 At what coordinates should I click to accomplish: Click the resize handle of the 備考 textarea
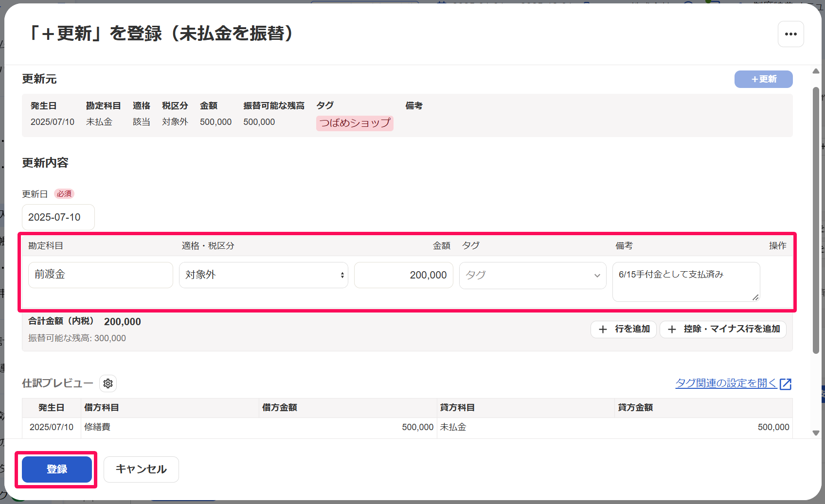pyautogui.click(x=755, y=297)
